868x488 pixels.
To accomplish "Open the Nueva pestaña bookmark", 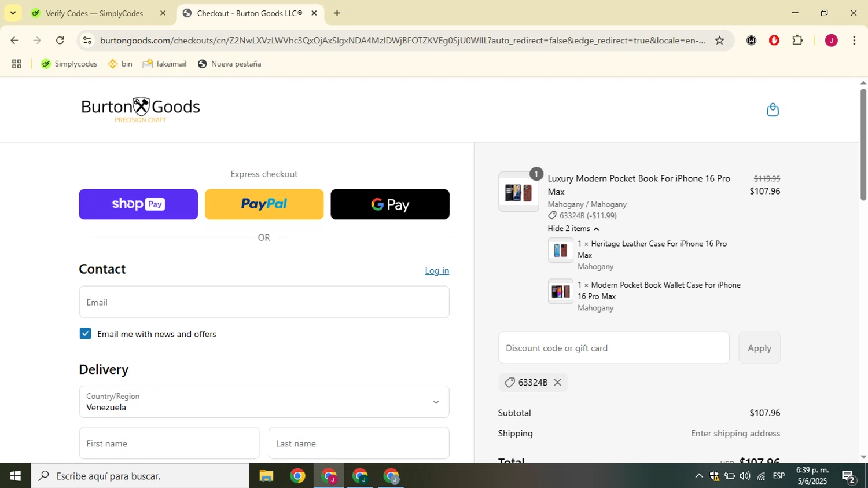I will (x=230, y=64).
